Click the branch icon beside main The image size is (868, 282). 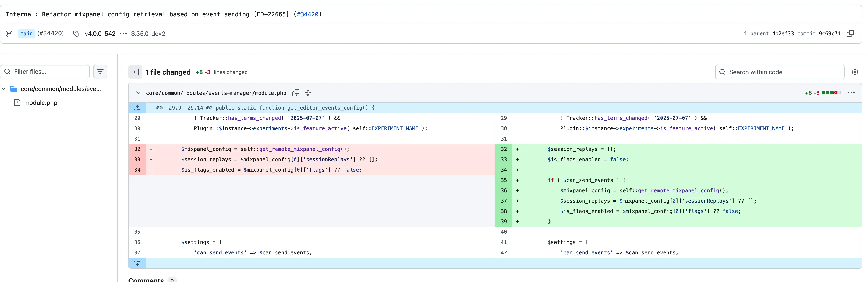coord(9,34)
